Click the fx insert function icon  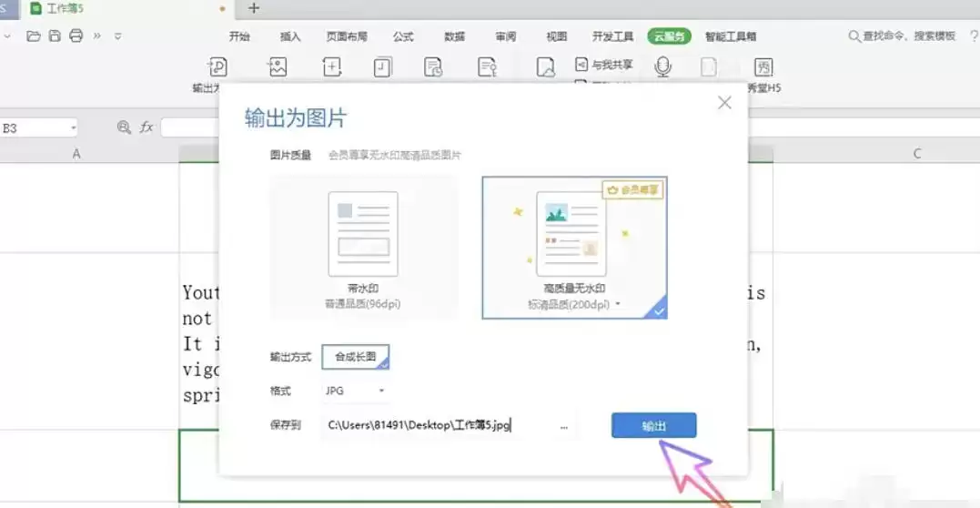[x=146, y=127]
